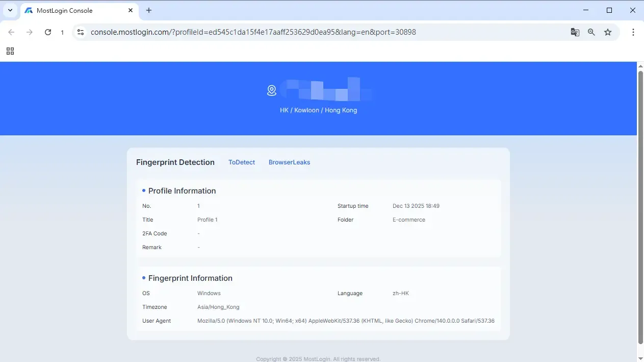Switch to the ToDetect tab

click(x=241, y=162)
